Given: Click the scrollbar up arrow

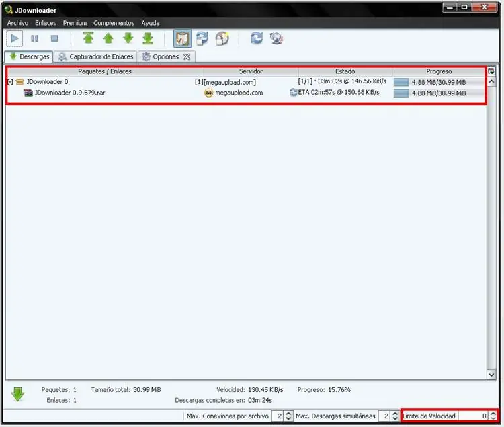Looking at the screenshot, I should 491,81.
